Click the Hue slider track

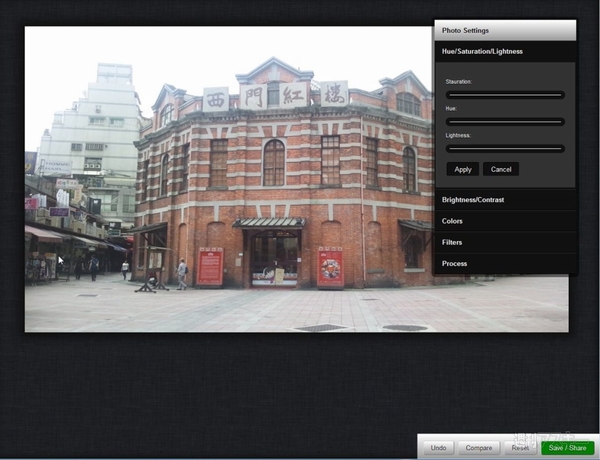(x=505, y=122)
